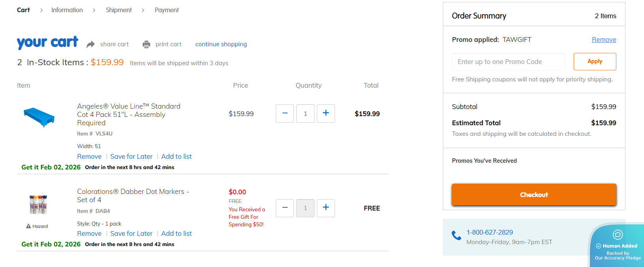
Task: Open the Human Added accuracy pledge badge
Action: pos(618,246)
